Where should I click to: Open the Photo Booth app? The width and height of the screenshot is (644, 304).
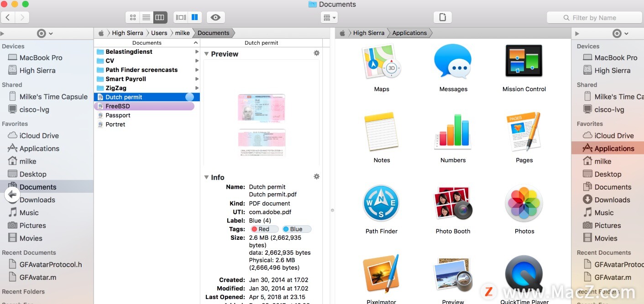(x=453, y=203)
